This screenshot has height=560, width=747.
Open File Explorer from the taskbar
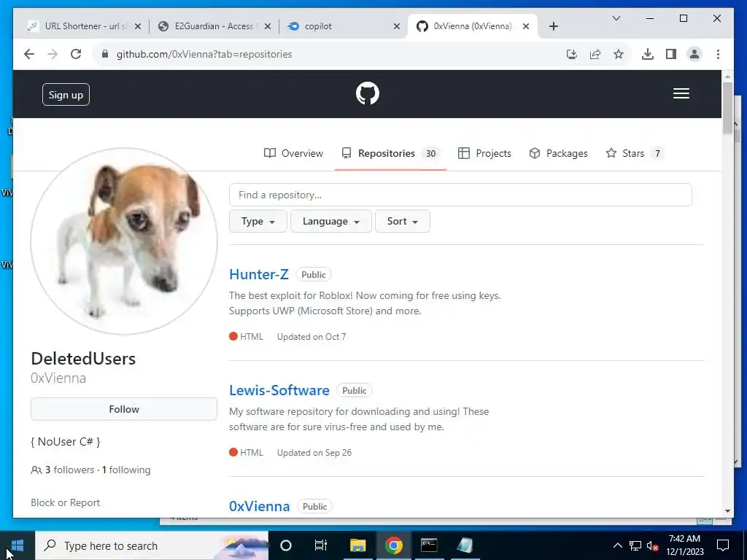[357, 545]
